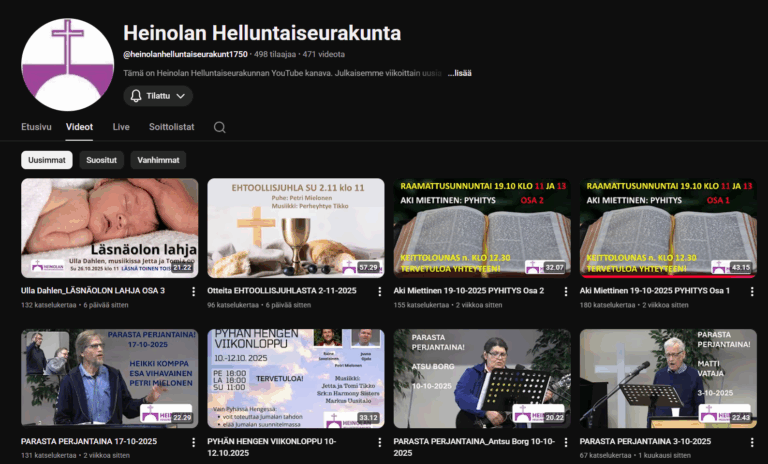Select the Vanhimmat sort filter chip

(158, 160)
